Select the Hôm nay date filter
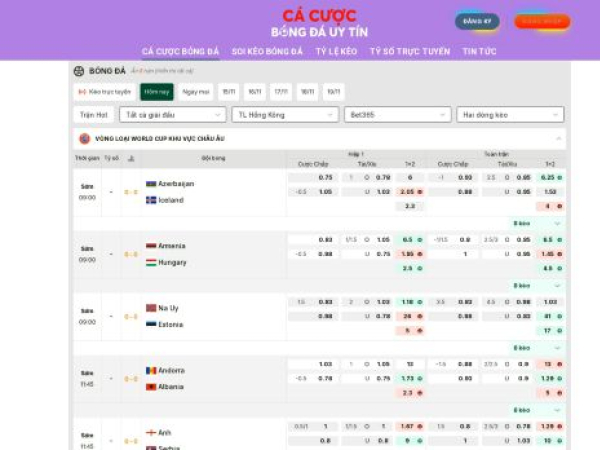 tap(156, 92)
